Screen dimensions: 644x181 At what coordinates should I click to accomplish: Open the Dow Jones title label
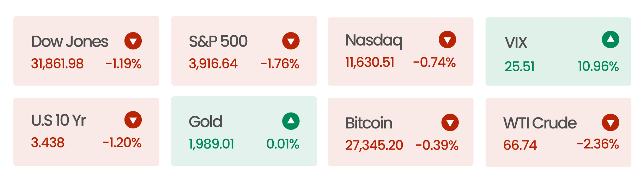click(69, 42)
